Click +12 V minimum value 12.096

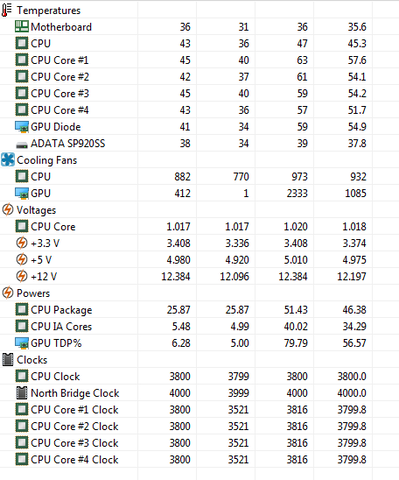(x=234, y=277)
